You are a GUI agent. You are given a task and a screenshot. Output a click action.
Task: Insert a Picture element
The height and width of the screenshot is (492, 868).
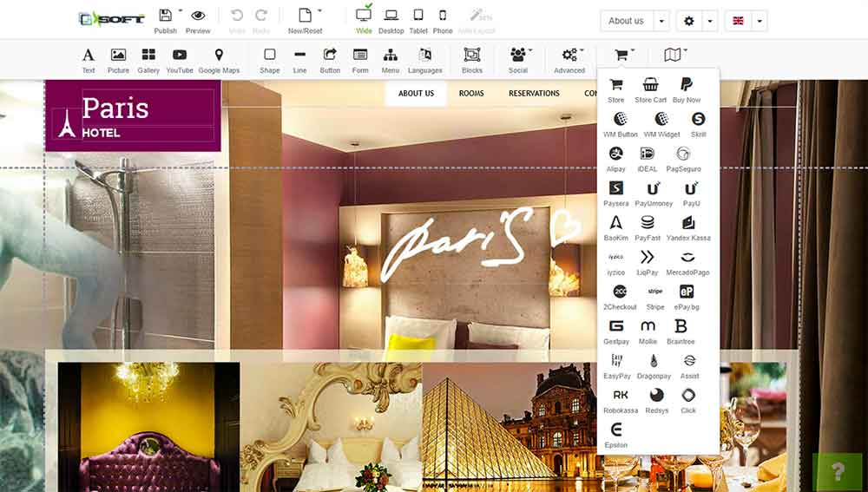[x=118, y=61]
